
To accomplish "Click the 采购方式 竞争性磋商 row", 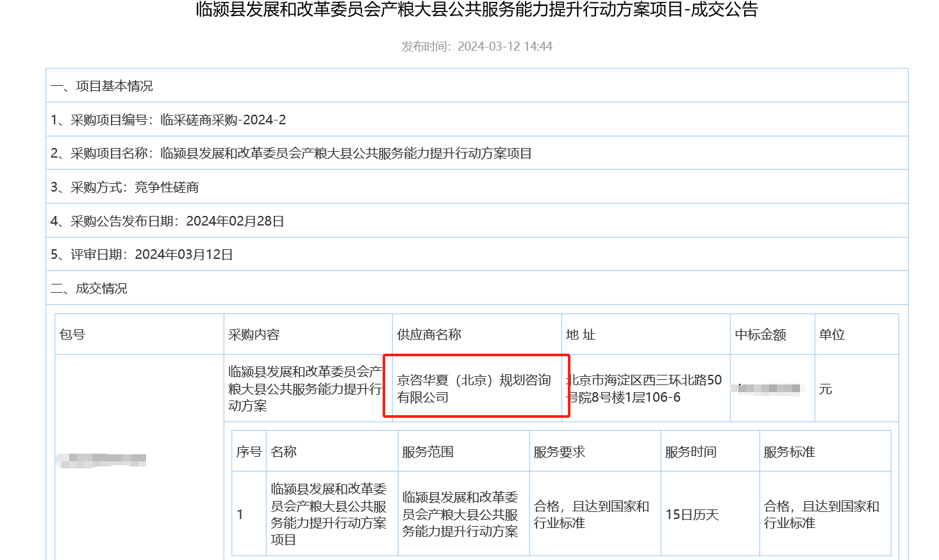I will click(477, 186).
